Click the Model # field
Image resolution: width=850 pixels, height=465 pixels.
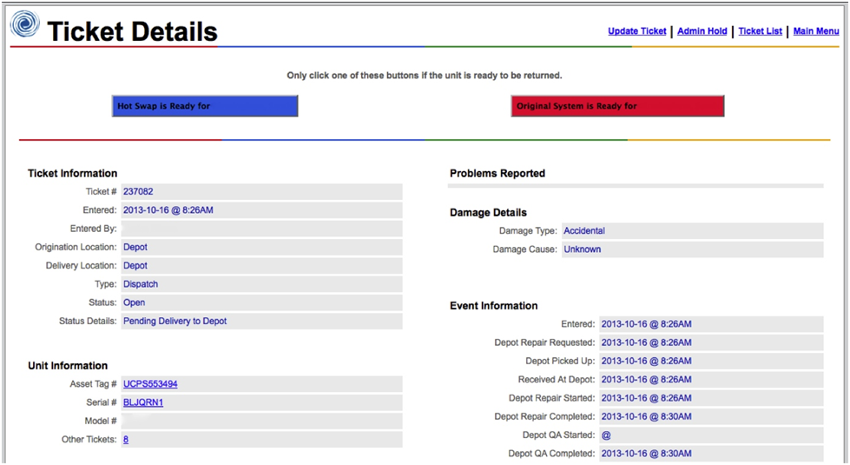point(262,421)
